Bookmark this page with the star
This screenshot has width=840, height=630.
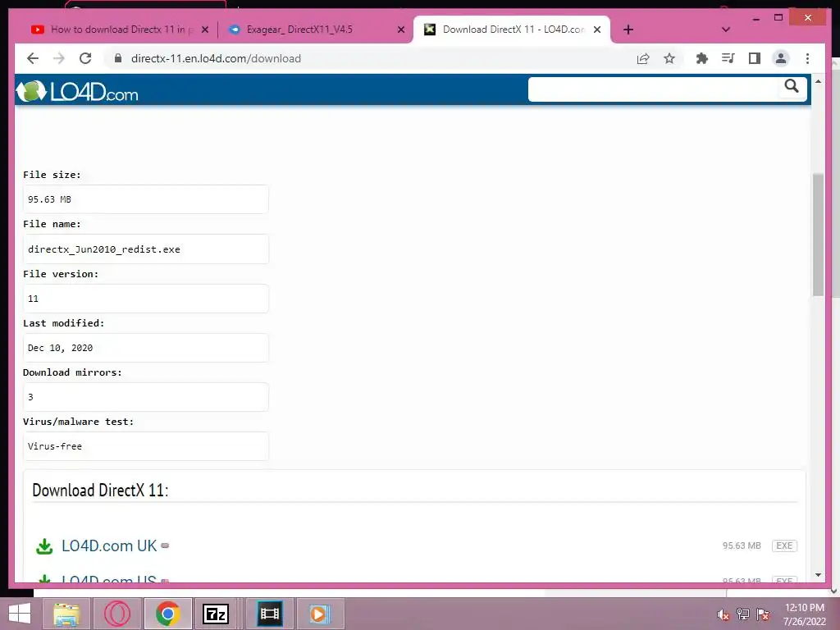point(669,58)
